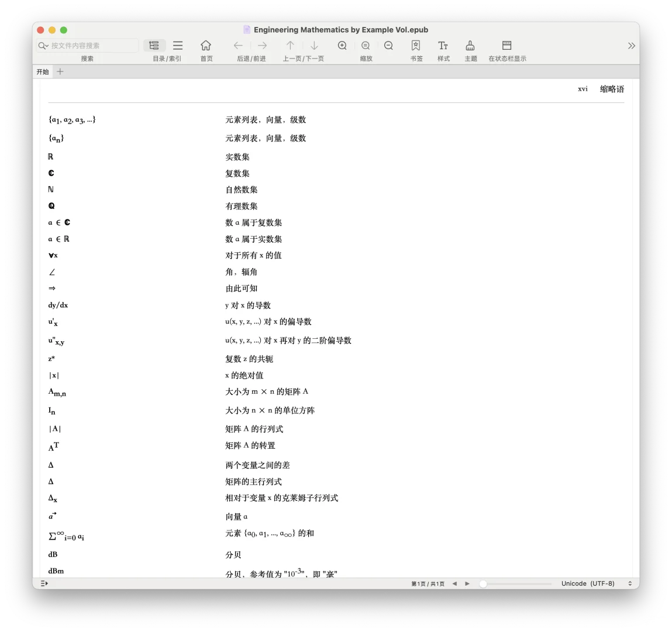Viewport: 672px width, 632px height.
Task: Click the text 数 a 属于复数集
Action: pyautogui.click(x=253, y=222)
